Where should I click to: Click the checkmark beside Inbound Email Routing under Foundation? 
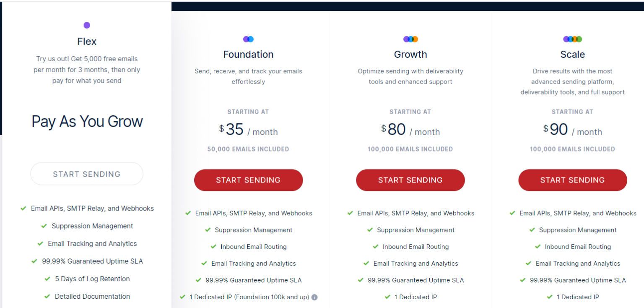(x=213, y=247)
